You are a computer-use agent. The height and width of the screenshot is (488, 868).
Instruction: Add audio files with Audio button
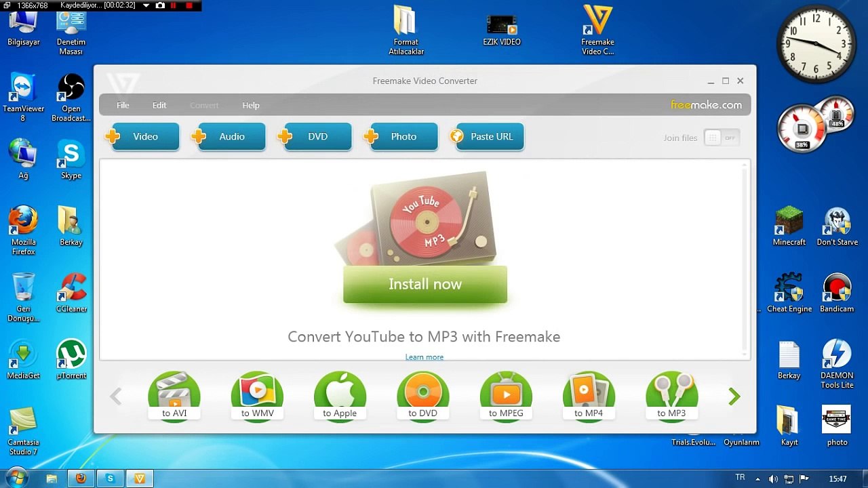click(x=229, y=136)
